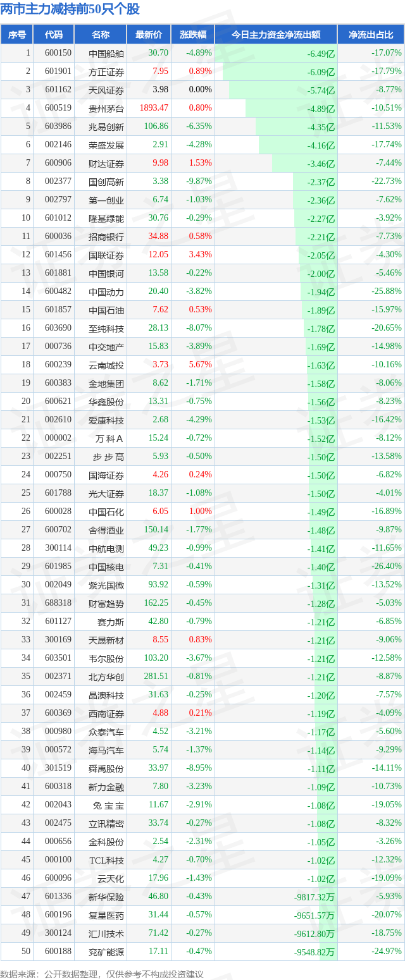Select 众泰汽车 in the name column
This screenshot has width=405, height=980.
pyautogui.click(x=106, y=732)
